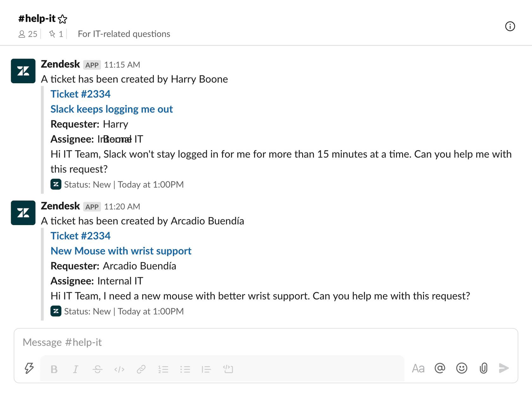
Task: Mention someone with the @ button
Action: tap(440, 368)
